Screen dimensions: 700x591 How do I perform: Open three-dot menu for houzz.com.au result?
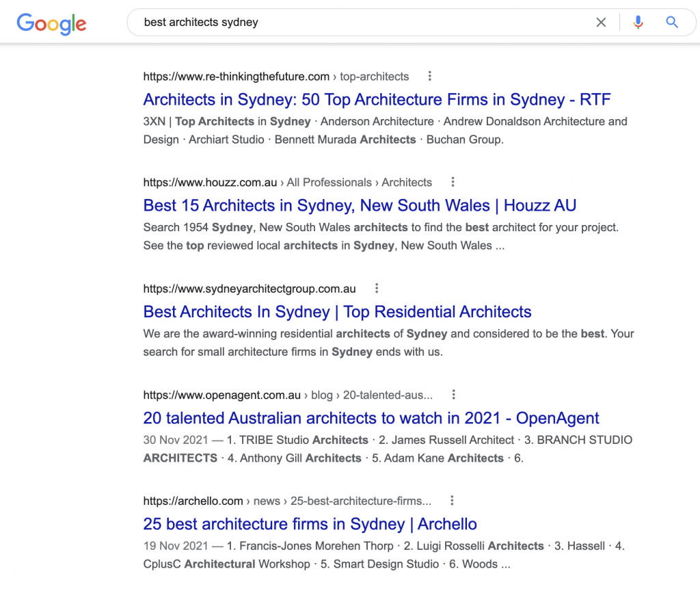453,182
